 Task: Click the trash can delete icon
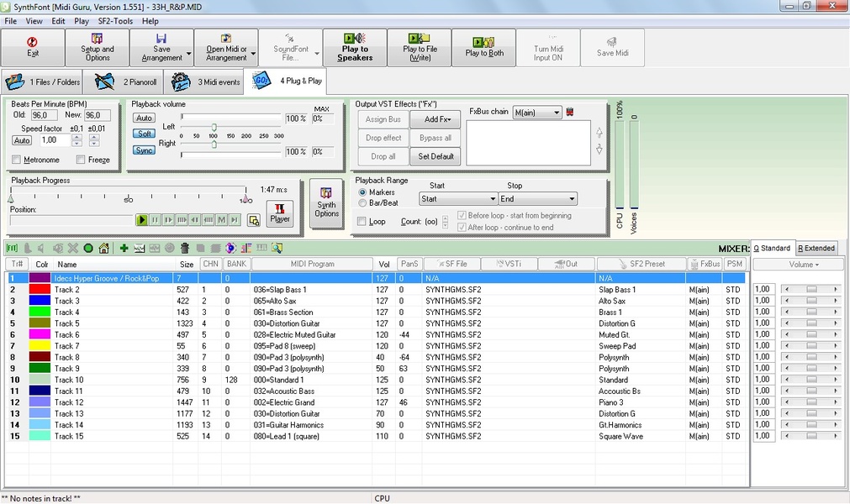[184, 248]
